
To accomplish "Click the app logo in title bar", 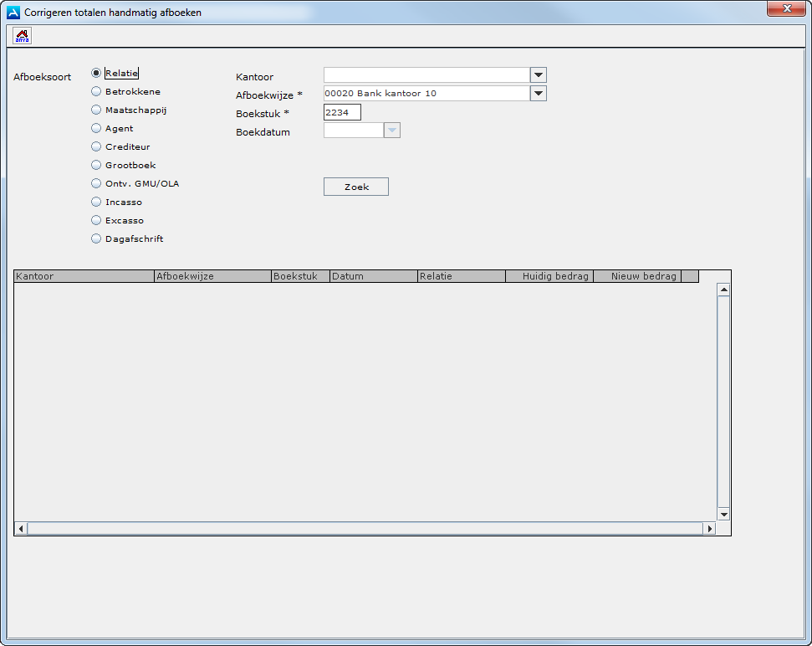I will 13,13.
